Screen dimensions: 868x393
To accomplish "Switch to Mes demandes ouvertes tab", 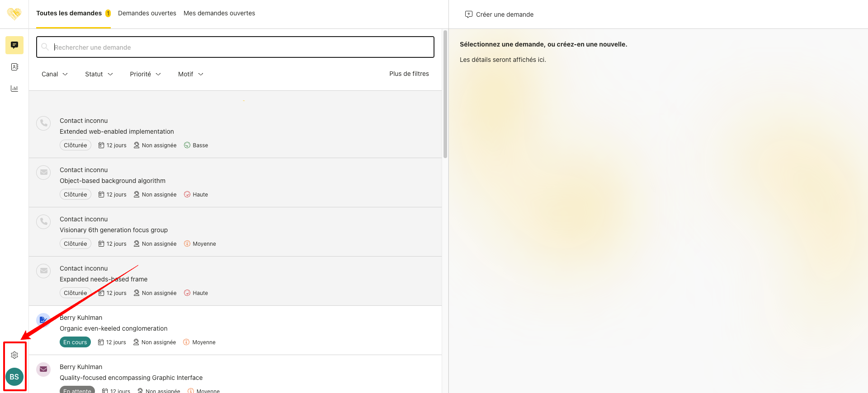I will pos(219,13).
